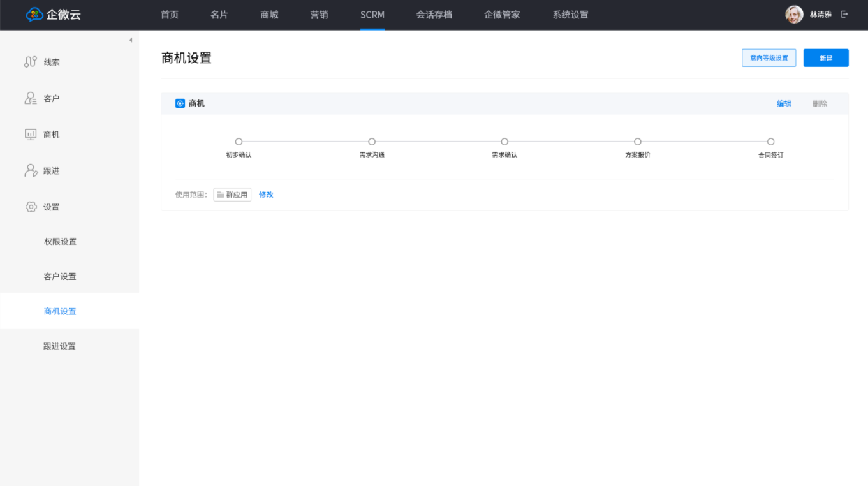Screen dimensions: 868x486
Task: Switch to the 营销 top menu
Action: coord(319,15)
